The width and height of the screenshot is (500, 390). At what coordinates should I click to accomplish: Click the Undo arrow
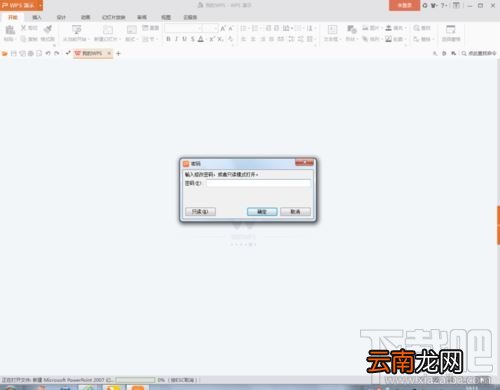click(x=48, y=53)
